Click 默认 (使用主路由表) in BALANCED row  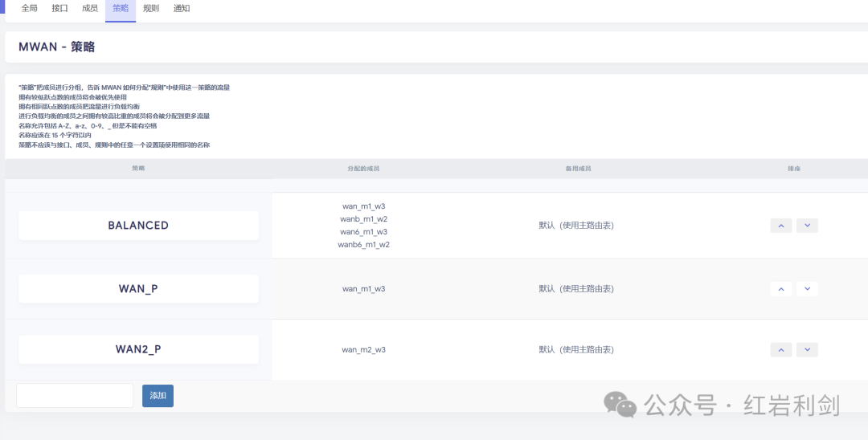pos(576,226)
